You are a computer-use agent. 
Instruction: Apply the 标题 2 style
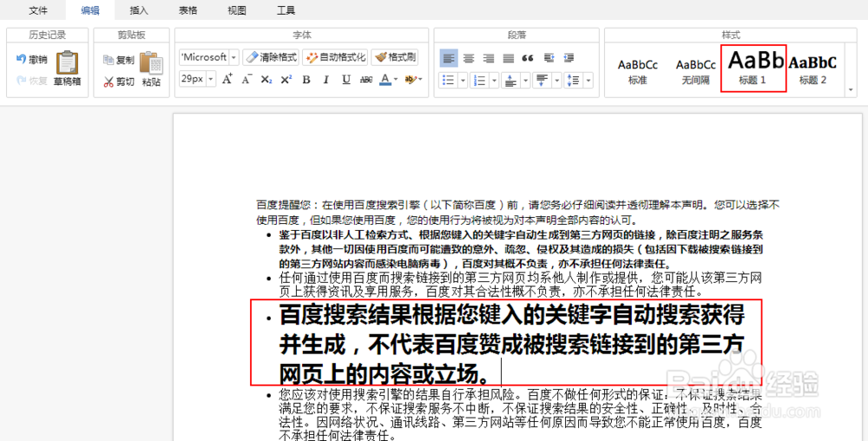tap(812, 71)
